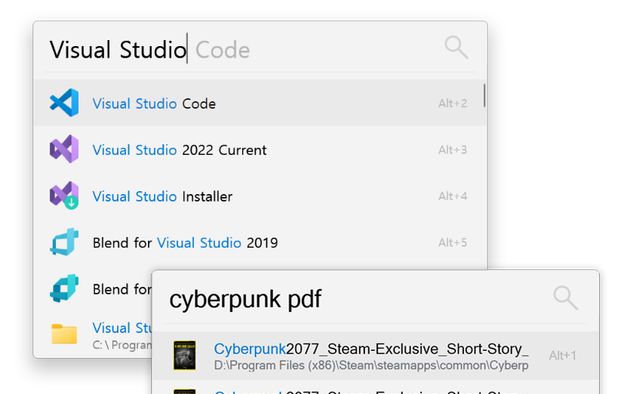Open the Cyberpunk2077 PDF thumbnail marked Alt+1
This screenshot has width=618, height=394.
[x=184, y=355]
